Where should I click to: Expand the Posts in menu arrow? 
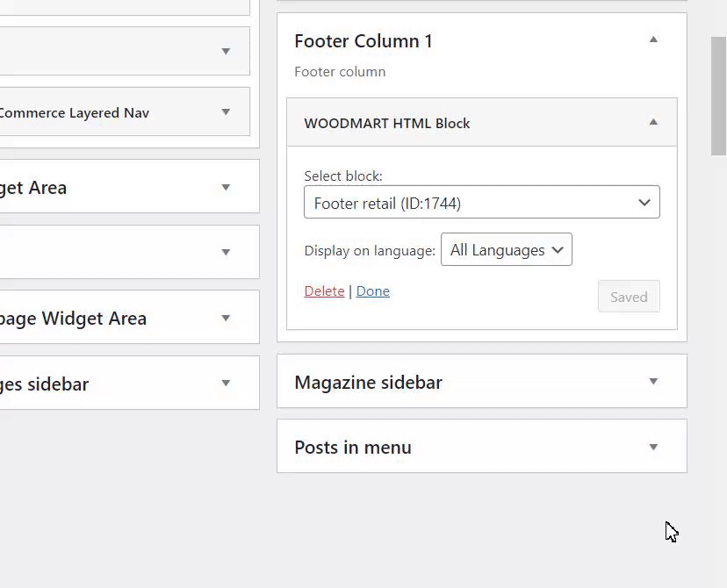653,448
